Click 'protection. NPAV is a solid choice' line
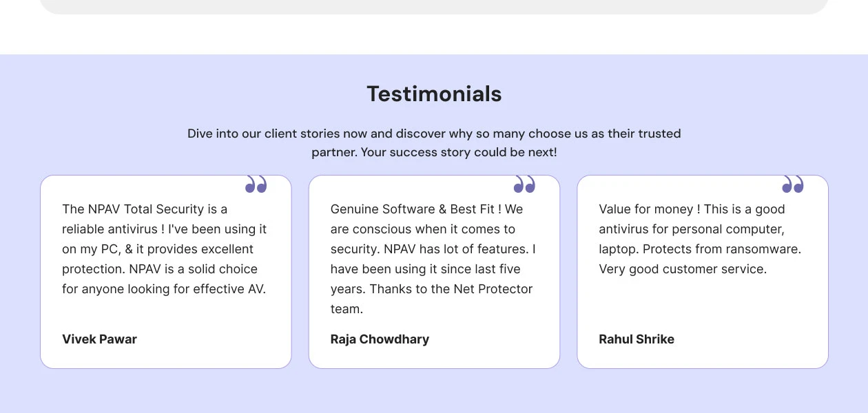This screenshot has height=413, width=868. 160,269
